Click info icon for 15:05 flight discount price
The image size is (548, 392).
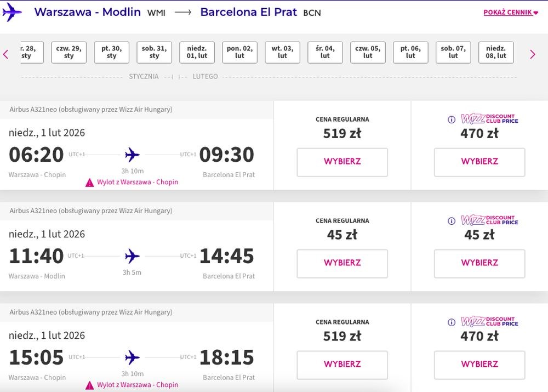point(452,322)
